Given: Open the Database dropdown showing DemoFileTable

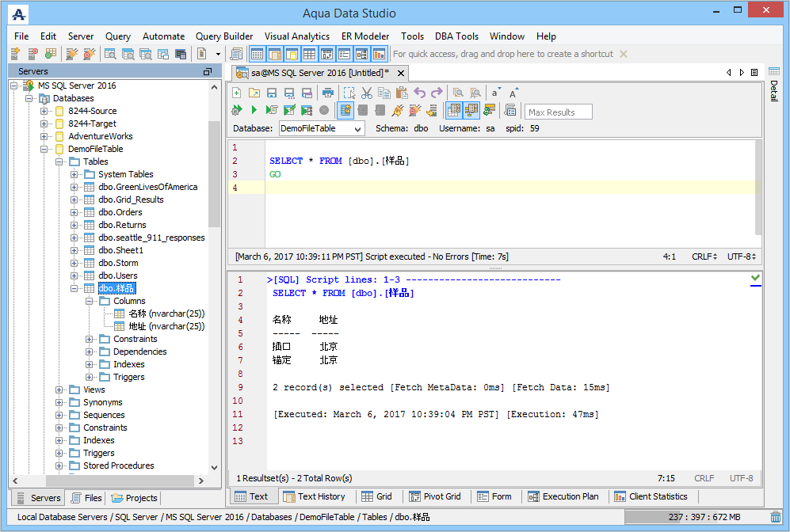Looking at the screenshot, I should (x=321, y=128).
